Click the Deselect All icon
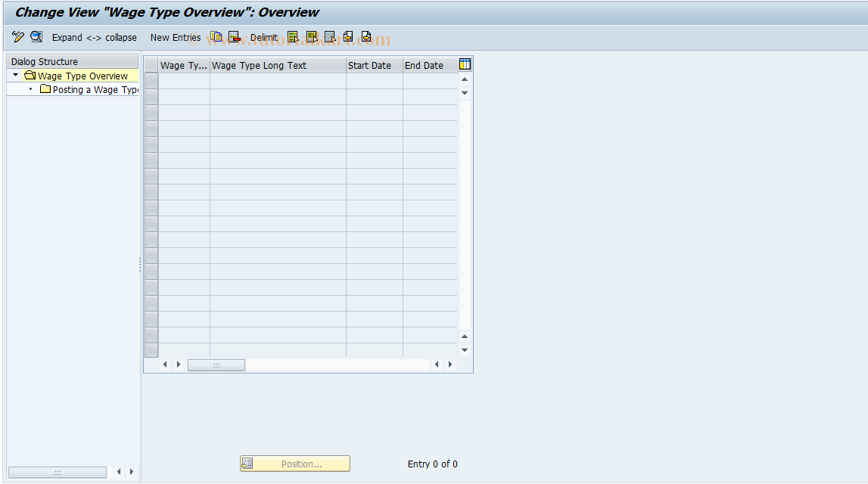868x484 pixels. pos(330,37)
